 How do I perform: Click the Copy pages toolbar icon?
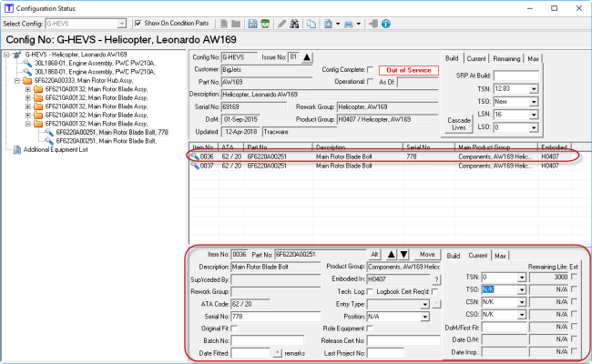pyautogui.click(x=311, y=24)
